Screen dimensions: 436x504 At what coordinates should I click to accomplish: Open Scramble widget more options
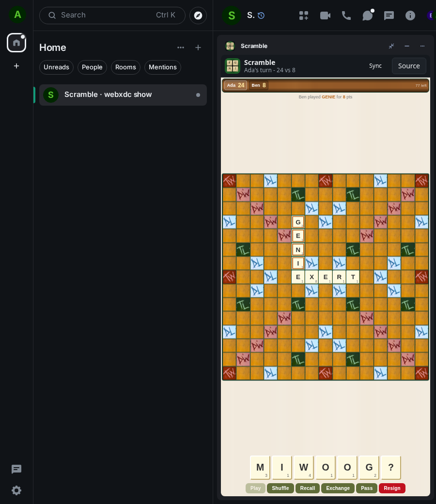point(422,46)
